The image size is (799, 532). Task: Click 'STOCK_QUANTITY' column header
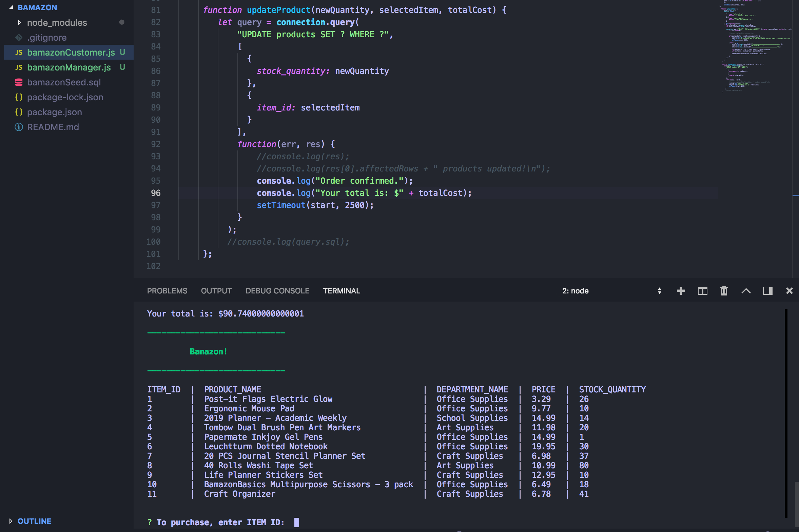point(612,389)
